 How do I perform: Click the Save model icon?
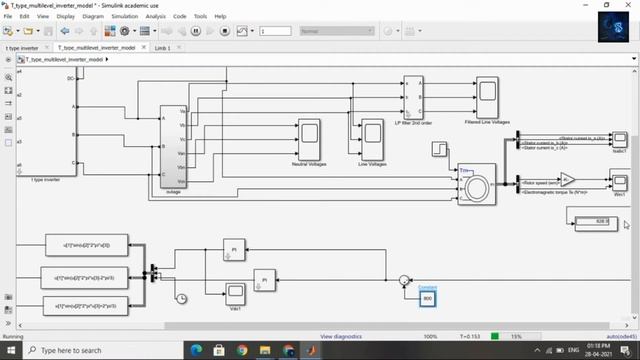tap(48, 31)
